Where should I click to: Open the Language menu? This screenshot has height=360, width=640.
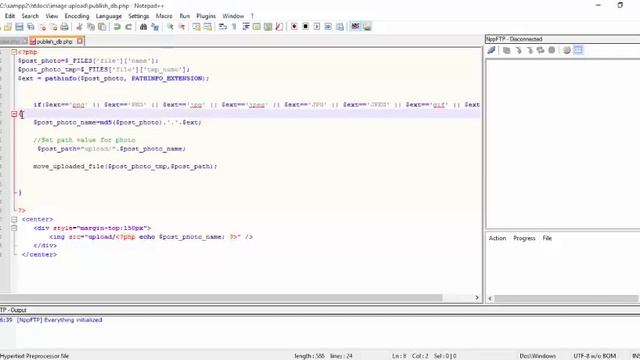point(109,16)
